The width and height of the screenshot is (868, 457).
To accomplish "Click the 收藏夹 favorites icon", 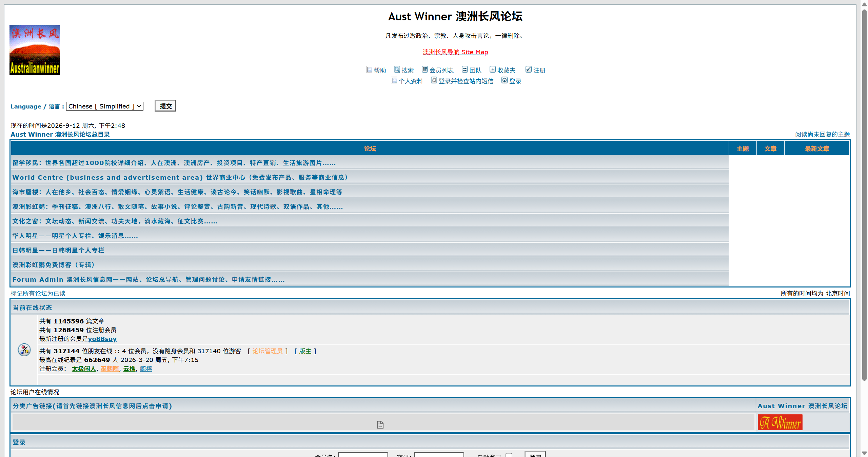I will click(x=493, y=69).
